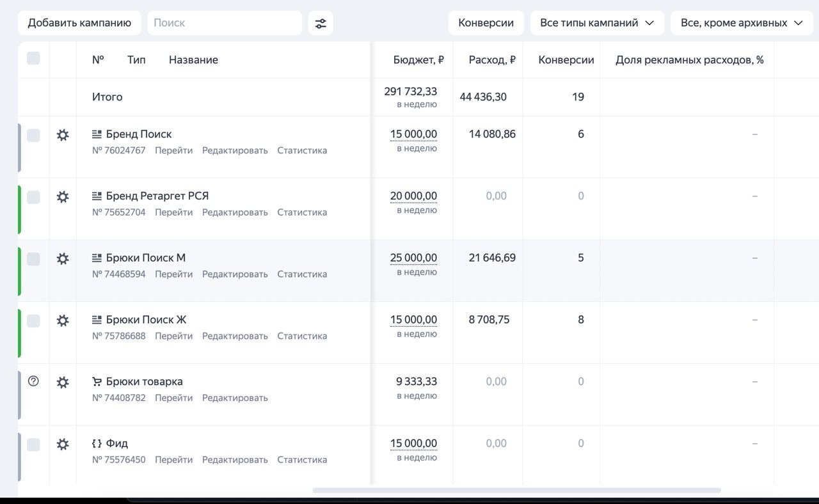
Task: Click the question mark icon beside Брюки товарка
Action: pyautogui.click(x=33, y=381)
